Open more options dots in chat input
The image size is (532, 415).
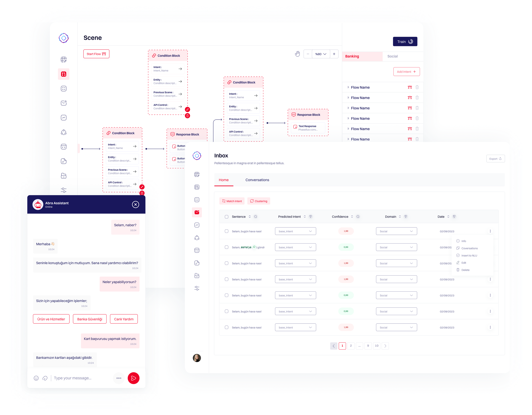pos(119,378)
